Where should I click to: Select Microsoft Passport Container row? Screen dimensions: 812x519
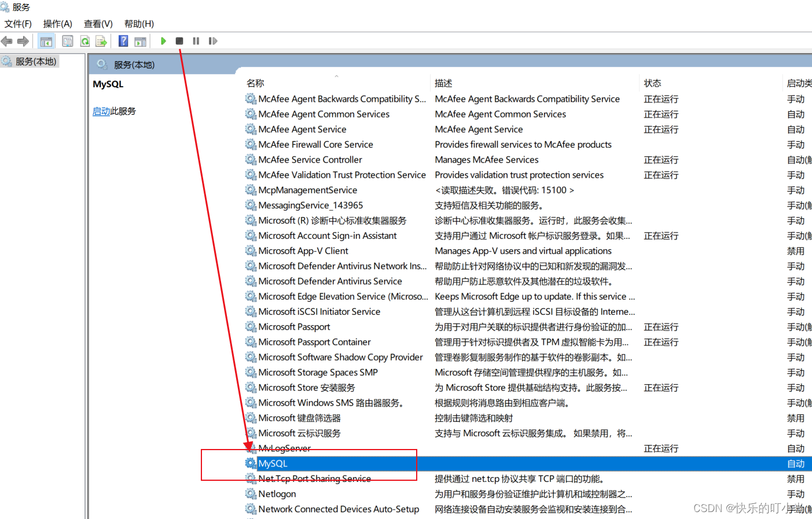[x=527, y=342]
